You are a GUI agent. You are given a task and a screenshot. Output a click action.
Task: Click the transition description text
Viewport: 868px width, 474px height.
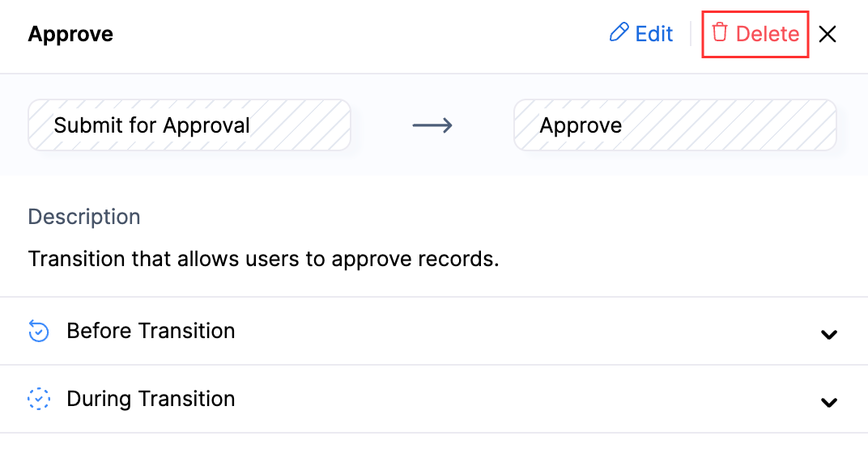262,259
